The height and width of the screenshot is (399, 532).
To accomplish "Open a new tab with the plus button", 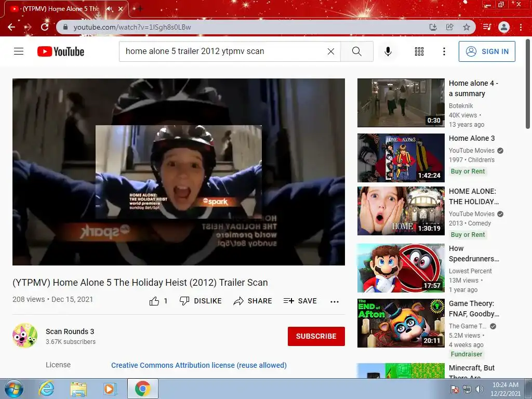I will pyautogui.click(x=140, y=9).
